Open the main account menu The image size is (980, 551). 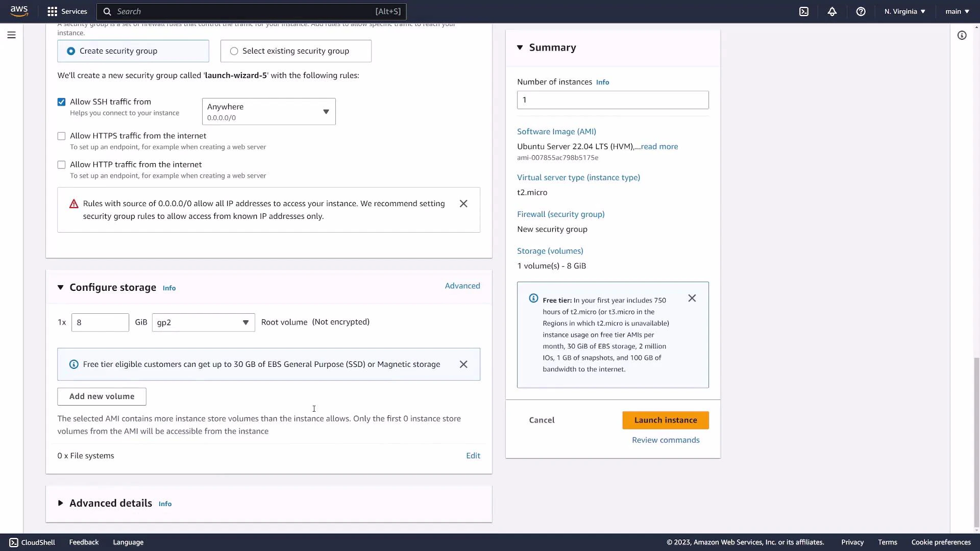(956, 11)
